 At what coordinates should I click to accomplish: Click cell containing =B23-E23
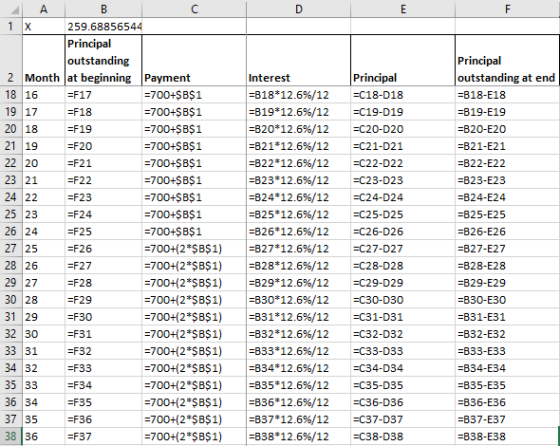508,180
